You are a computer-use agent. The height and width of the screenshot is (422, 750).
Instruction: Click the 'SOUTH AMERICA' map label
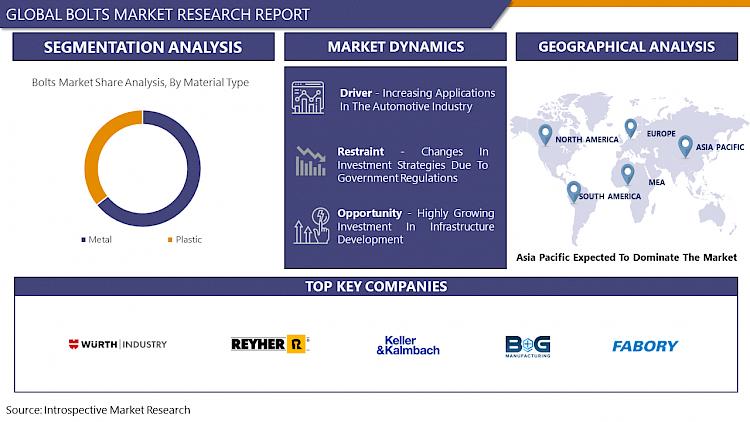click(610, 196)
